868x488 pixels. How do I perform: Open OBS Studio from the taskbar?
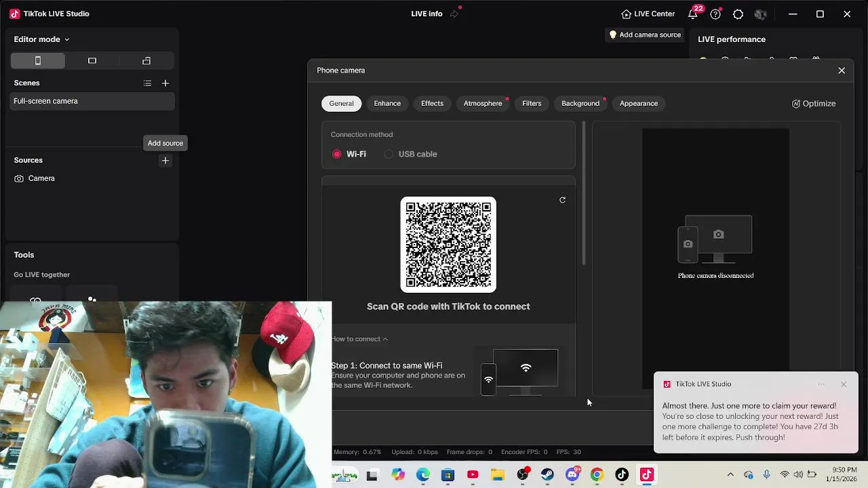(522, 475)
